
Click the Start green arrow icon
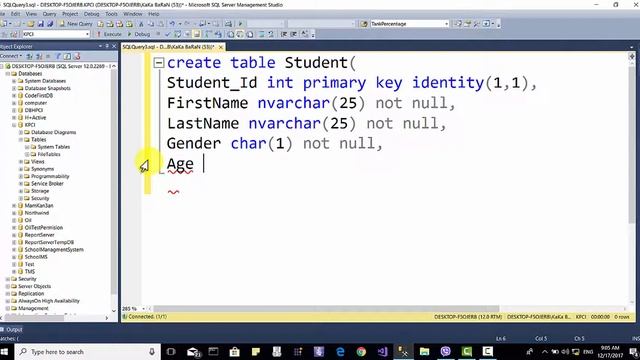240,24
